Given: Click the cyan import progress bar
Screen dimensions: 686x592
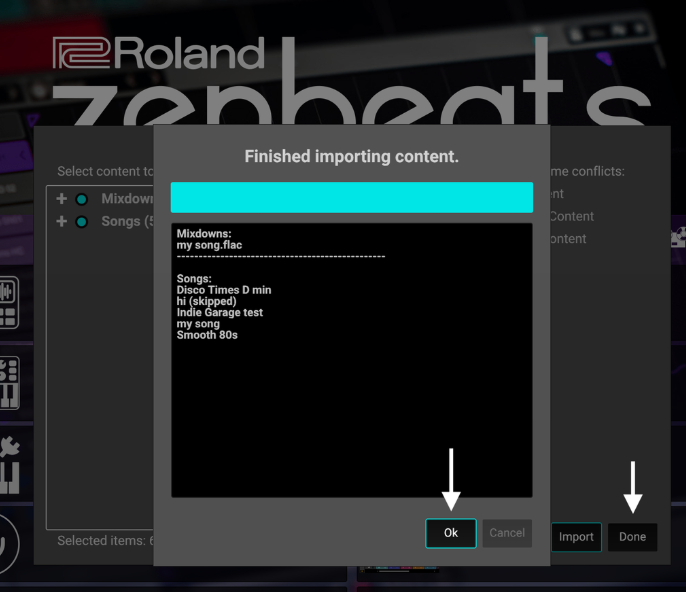Looking at the screenshot, I should (x=352, y=197).
